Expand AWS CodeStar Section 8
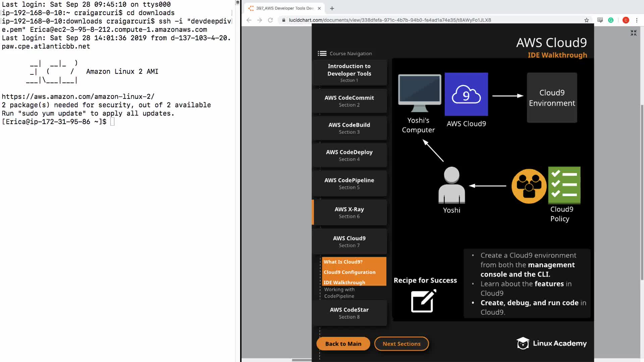 349,313
